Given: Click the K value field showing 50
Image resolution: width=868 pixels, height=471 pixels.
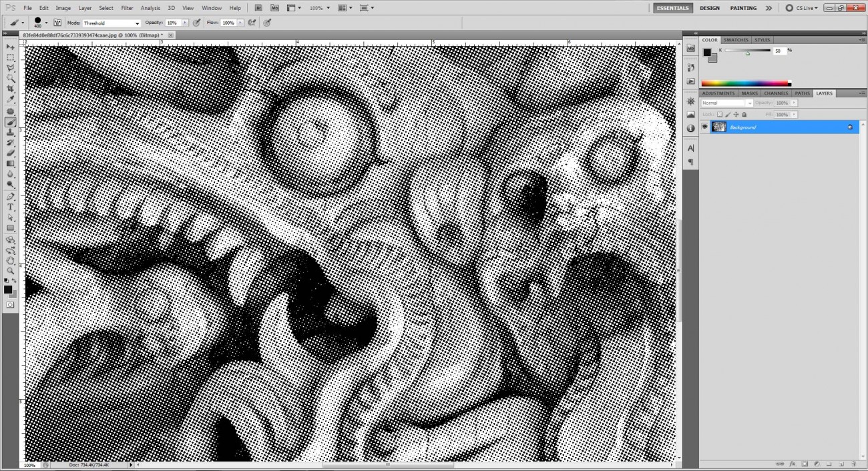Looking at the screenshot, I should [780, 51].
